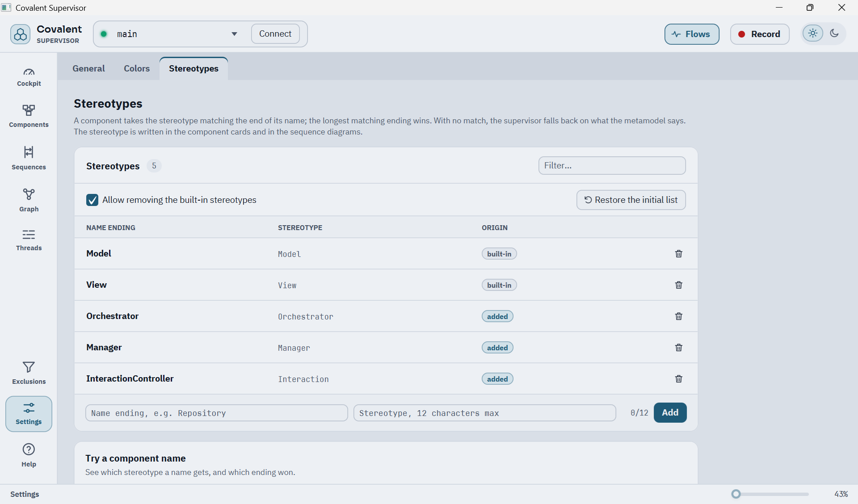Uncheck Allow removing the built-in stereotypes

(92, 200)
